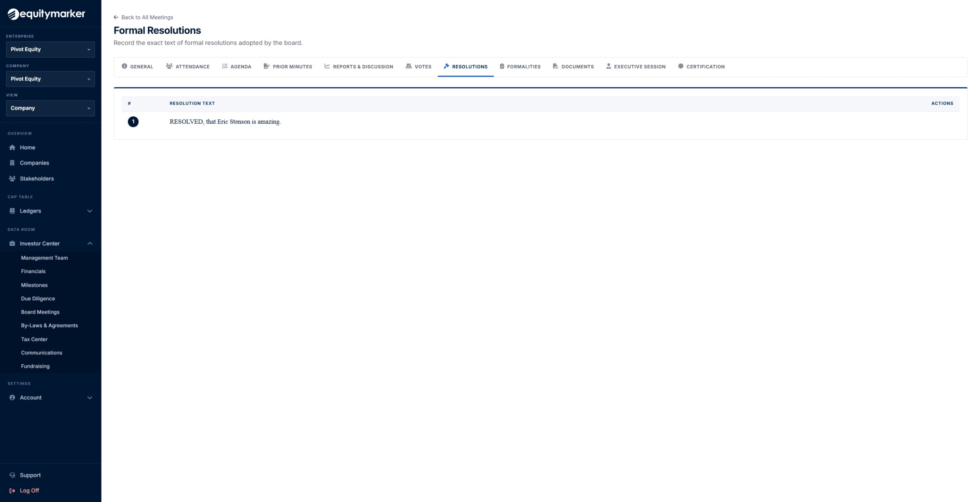Click the Stakeholders people icon
The width and height of the screenshot is (980, 502).
tap(12, 179)
